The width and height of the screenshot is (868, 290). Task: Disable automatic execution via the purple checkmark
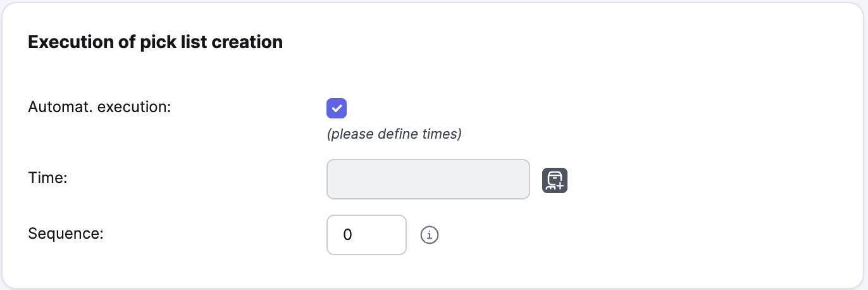pyautogui.click(x=337, y=108)
